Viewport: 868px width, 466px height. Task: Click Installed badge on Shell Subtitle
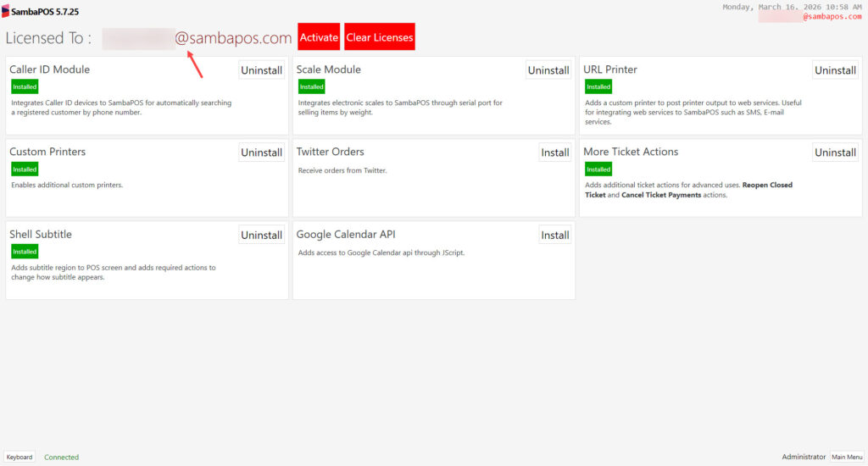tap(25, 252)
